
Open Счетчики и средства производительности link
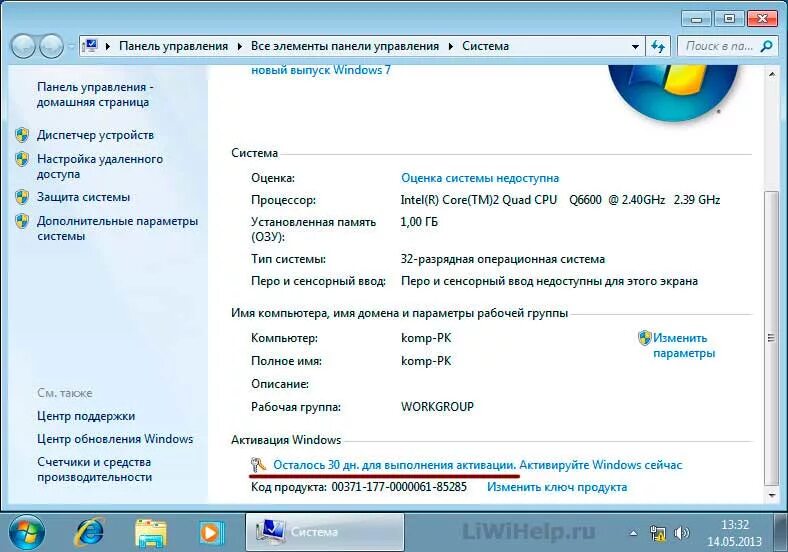94,469
